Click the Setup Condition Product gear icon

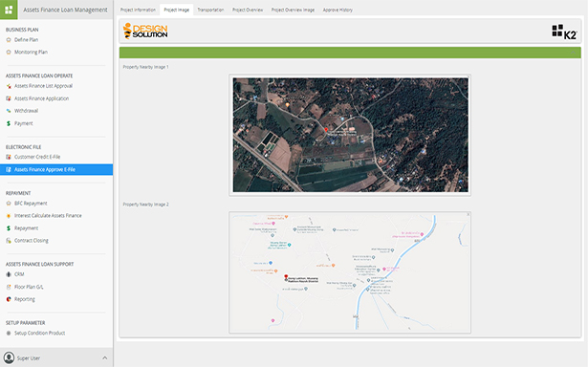[x=9, y=333]
